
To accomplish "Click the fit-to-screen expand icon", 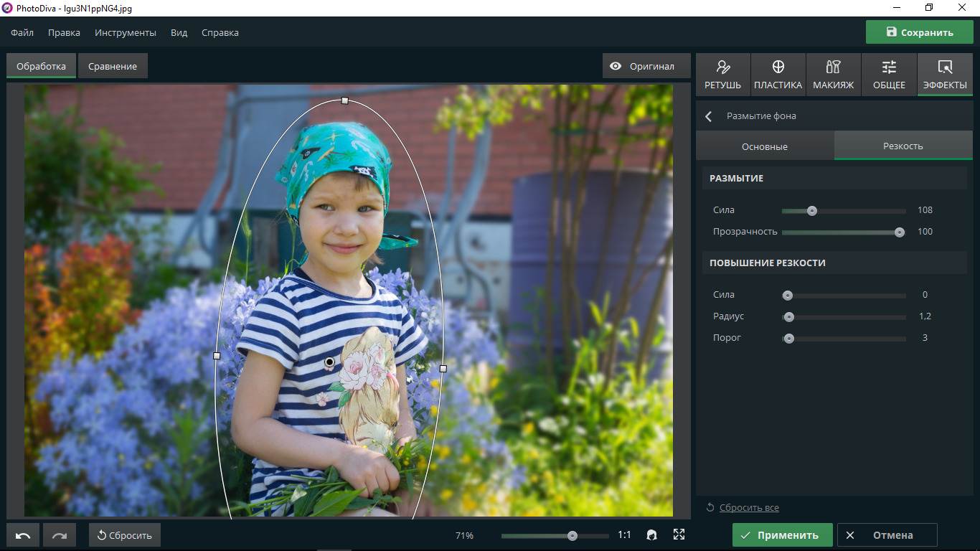I will (679, 534).
